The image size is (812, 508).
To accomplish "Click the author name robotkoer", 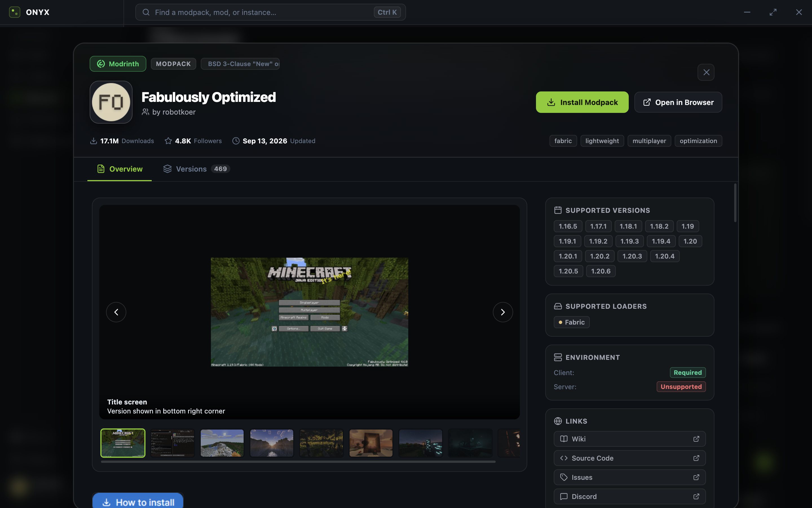I will 179,112.
